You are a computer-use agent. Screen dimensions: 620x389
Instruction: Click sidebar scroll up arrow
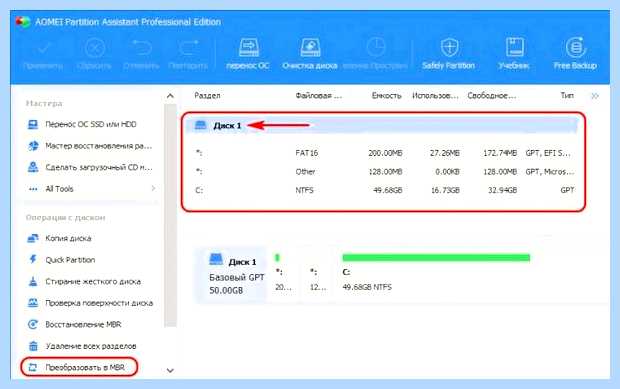(170, 96)
